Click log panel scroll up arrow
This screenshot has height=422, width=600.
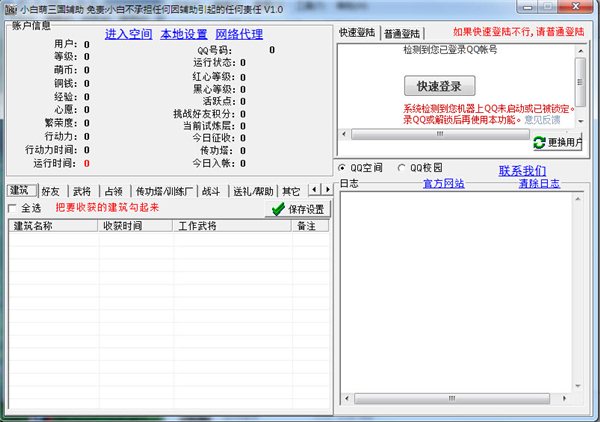[578, 199]
